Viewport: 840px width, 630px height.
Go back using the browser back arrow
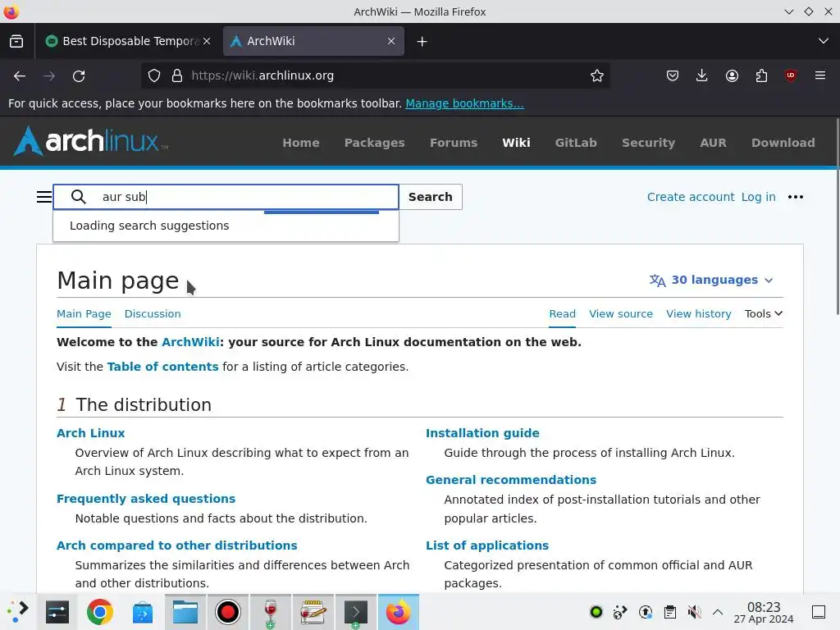(x=20, y=76)
